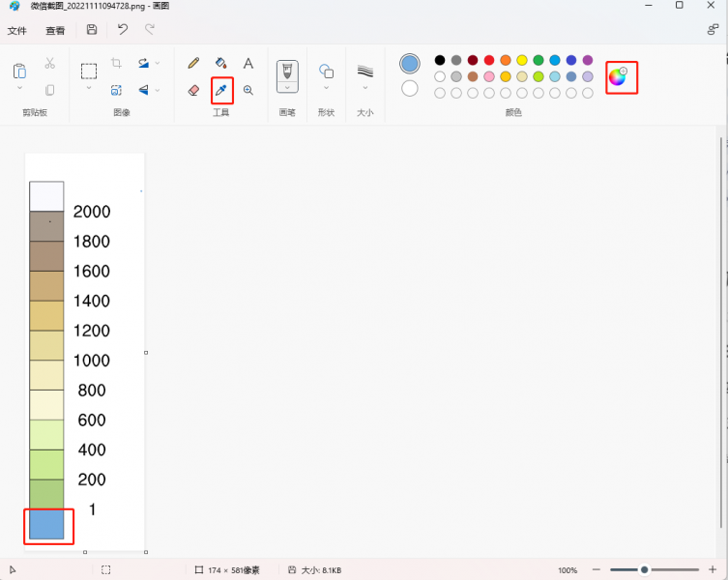Click the zoom out minus button
The image size is (728, 580).
tap(597, 569)
